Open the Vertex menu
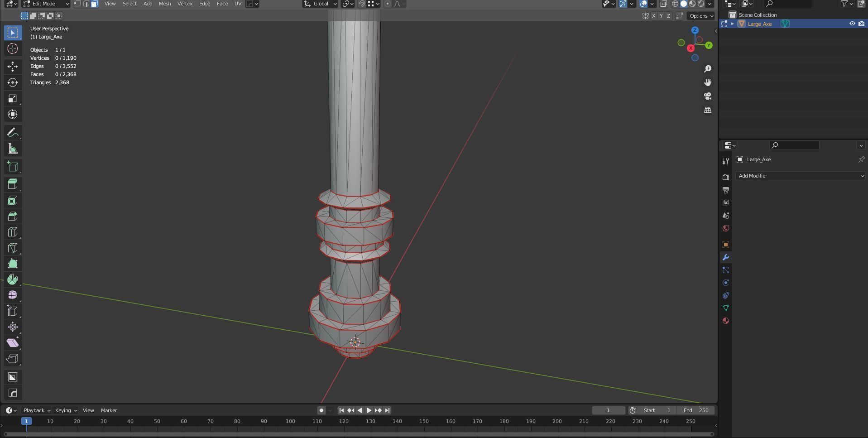The width and height of the screenshot is (868, 438). coord(185,4)
